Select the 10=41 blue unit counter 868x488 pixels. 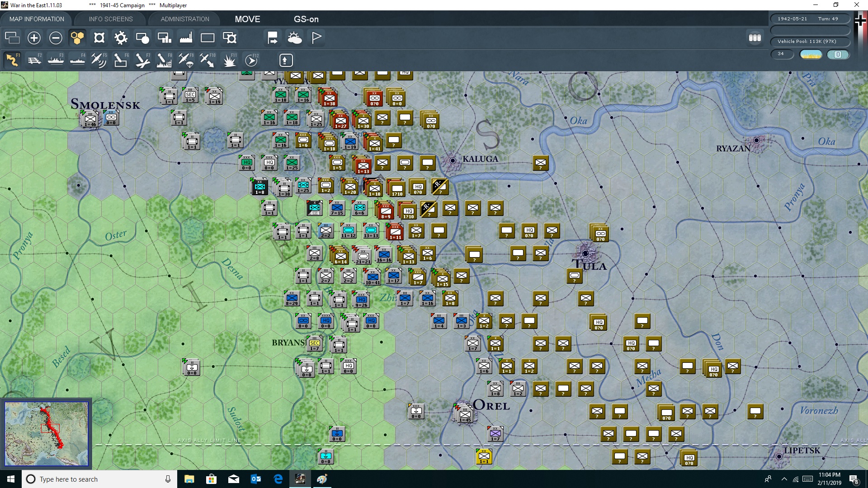[373, 277]
